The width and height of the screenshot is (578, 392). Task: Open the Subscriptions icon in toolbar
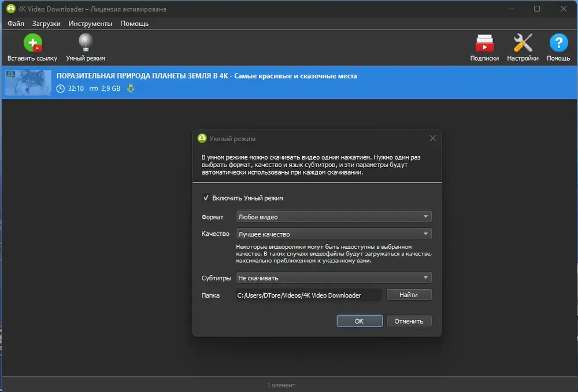(484, 43)
